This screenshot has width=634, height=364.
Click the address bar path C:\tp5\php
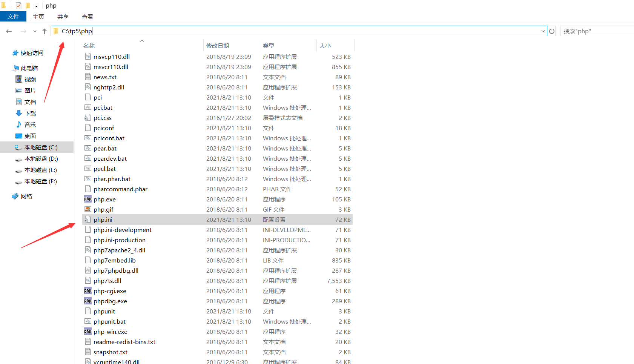(x=77, y=31)
